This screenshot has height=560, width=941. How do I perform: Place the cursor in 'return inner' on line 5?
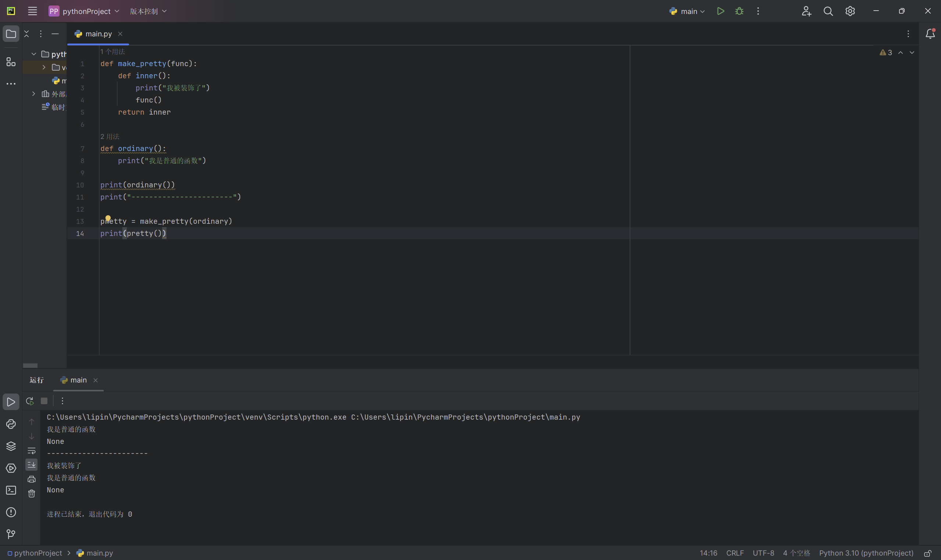[x=144, y=112]
